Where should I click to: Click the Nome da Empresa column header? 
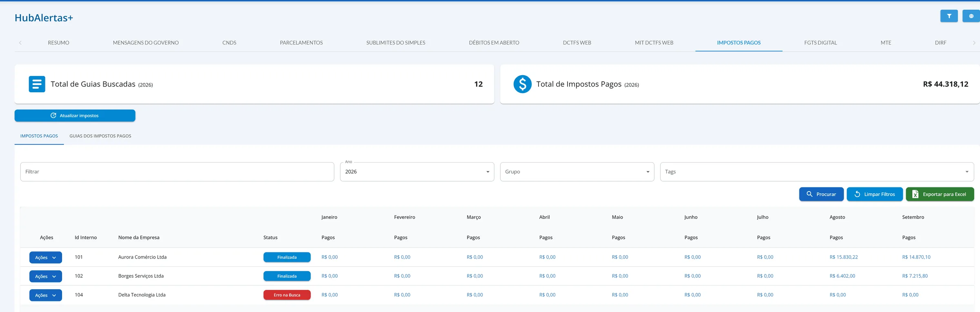pyautogui.click(x=139, y=238)
